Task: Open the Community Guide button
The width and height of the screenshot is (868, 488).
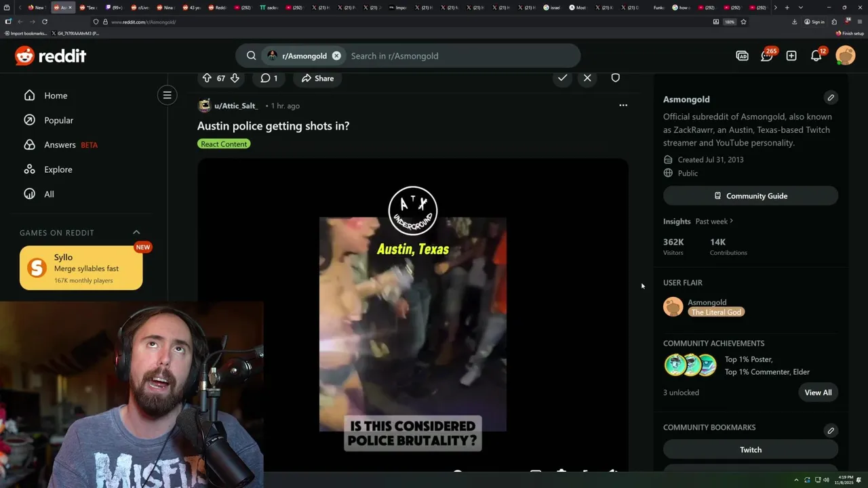Action: [x=751, y=196]
